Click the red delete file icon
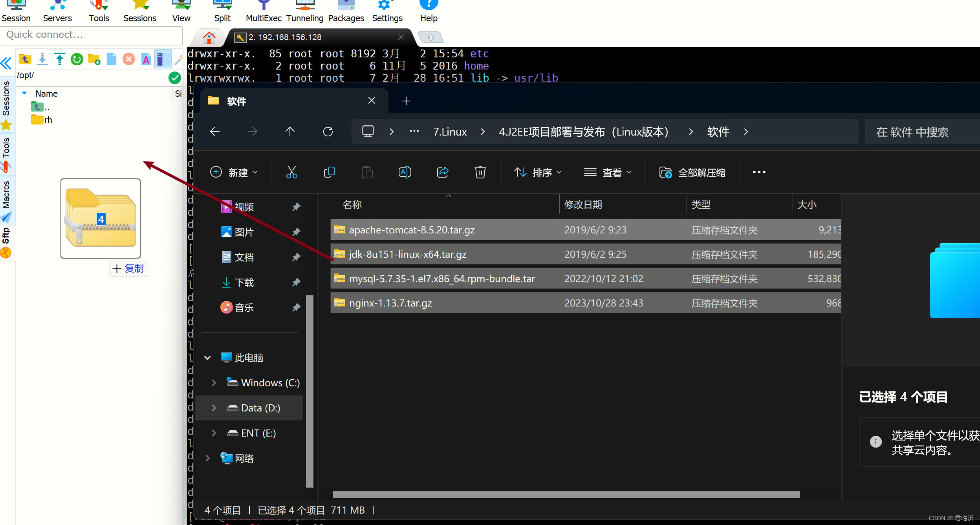 (x=129, y=59)
